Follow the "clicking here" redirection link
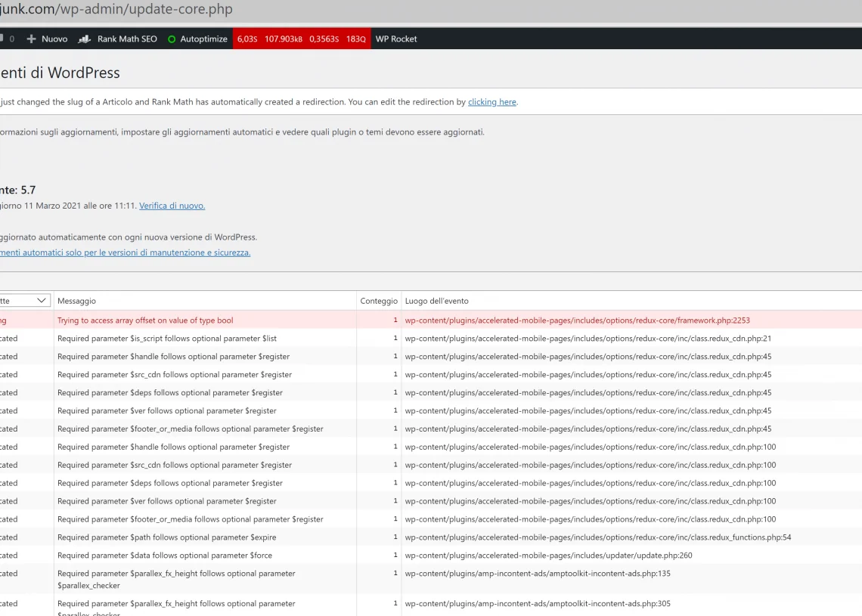Viewport: 862px width, 616px height. click(491, 102)
